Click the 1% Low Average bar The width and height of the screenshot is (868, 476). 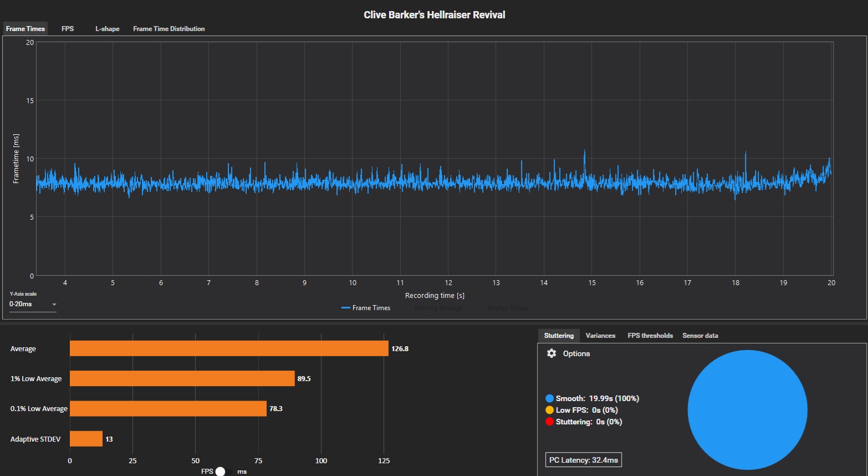(x=182, y=378)
